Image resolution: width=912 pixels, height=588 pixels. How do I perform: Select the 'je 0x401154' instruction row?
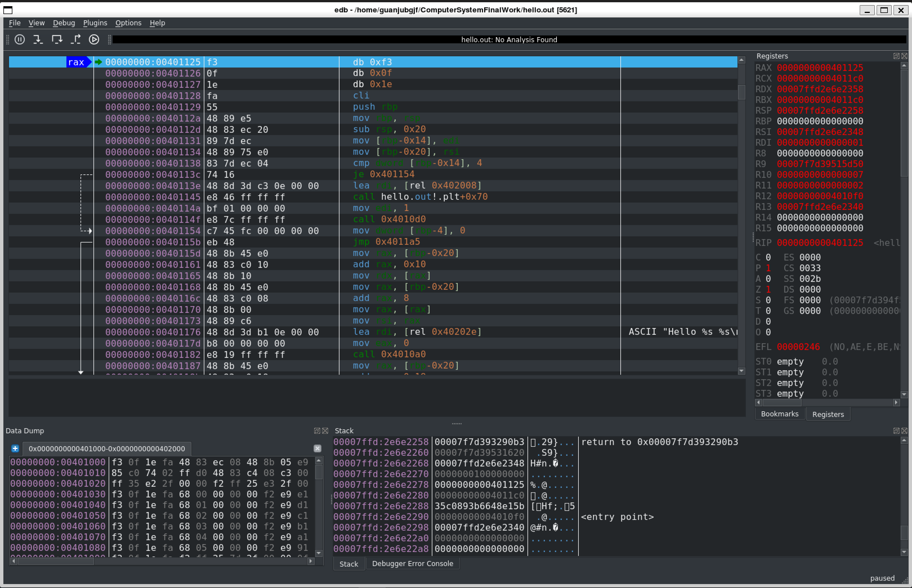point(373,174)
